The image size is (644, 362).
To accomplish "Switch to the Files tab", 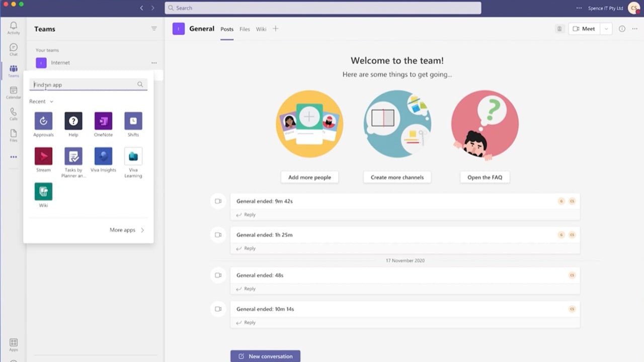I will click(245, 29).
